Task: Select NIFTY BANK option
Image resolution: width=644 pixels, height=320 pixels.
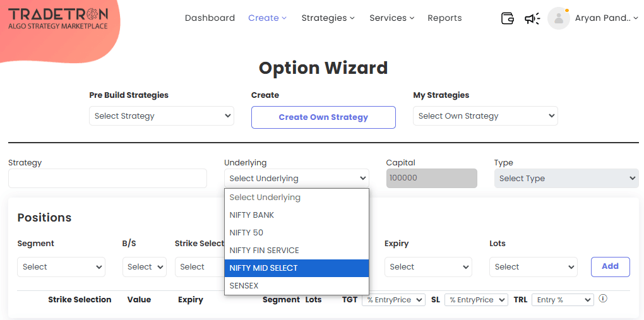Action: click(296, 215)
